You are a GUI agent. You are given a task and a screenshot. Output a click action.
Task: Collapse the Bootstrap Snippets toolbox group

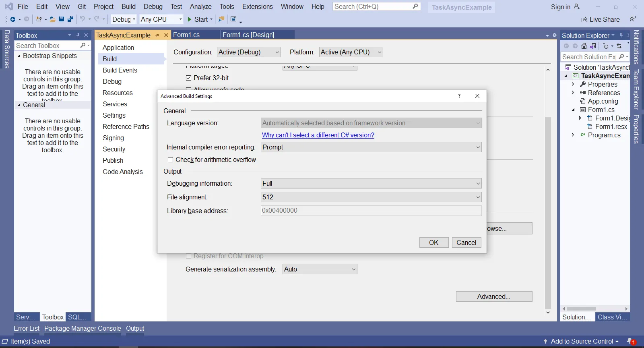pos(19,56)
